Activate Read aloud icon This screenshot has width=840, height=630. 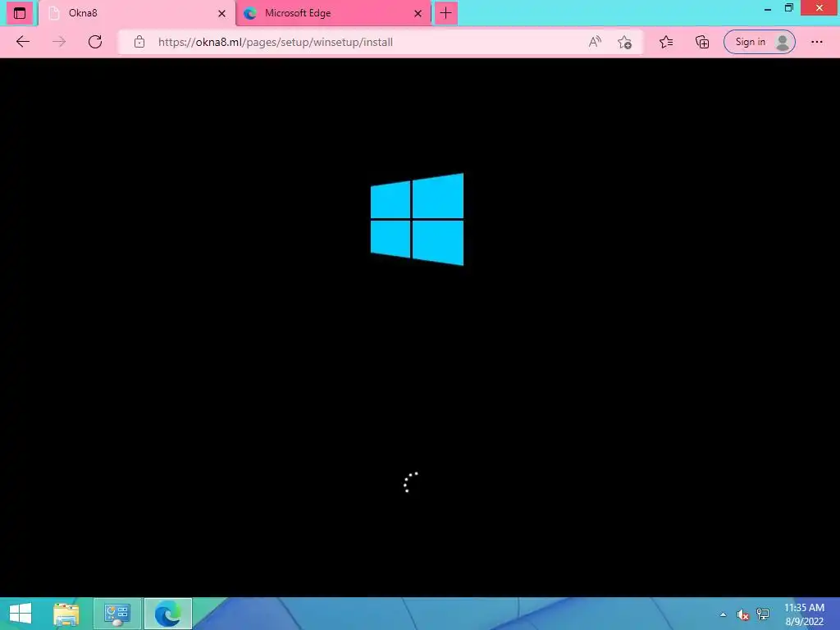click(595, 42)
